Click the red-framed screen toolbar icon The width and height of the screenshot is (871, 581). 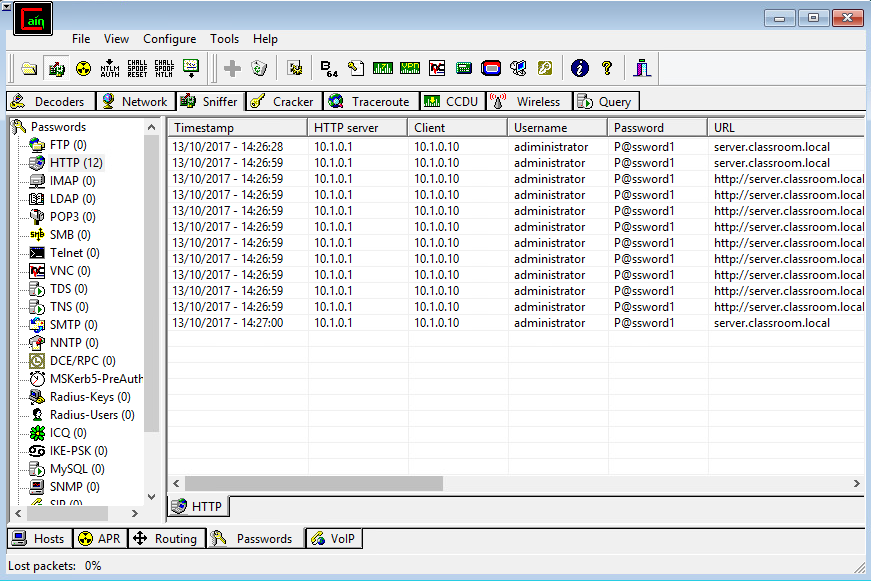tap(491, 68)
